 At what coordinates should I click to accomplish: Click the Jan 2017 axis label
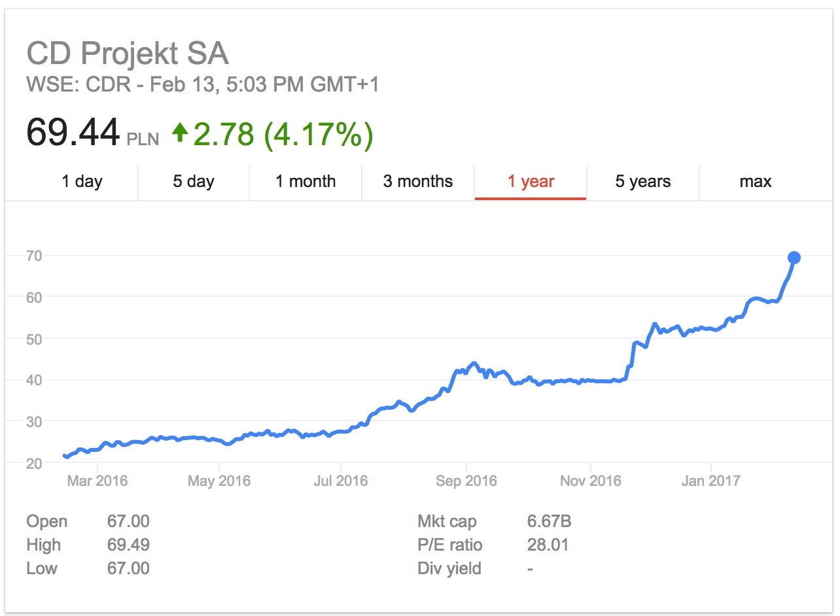click(710, 481)
